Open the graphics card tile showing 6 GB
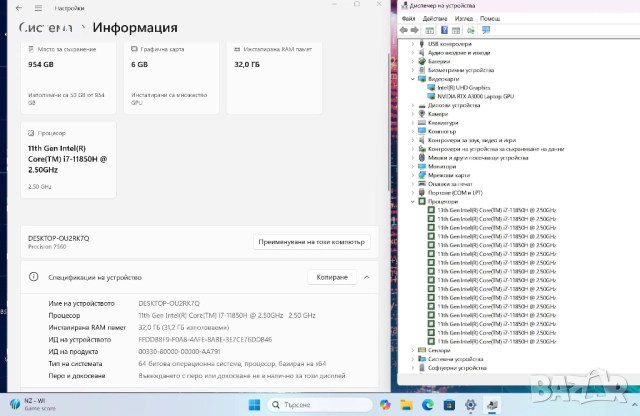This screenshot has height=416, width=640. (x=171, y=78)
